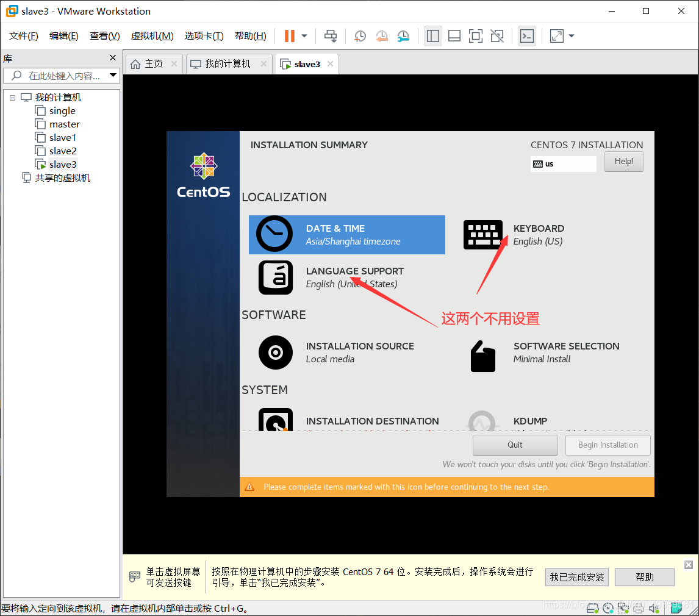The width and height of the screenshot is (699, 616).
Task: Select the master virtual machine
Action: [x=64, y=124]
